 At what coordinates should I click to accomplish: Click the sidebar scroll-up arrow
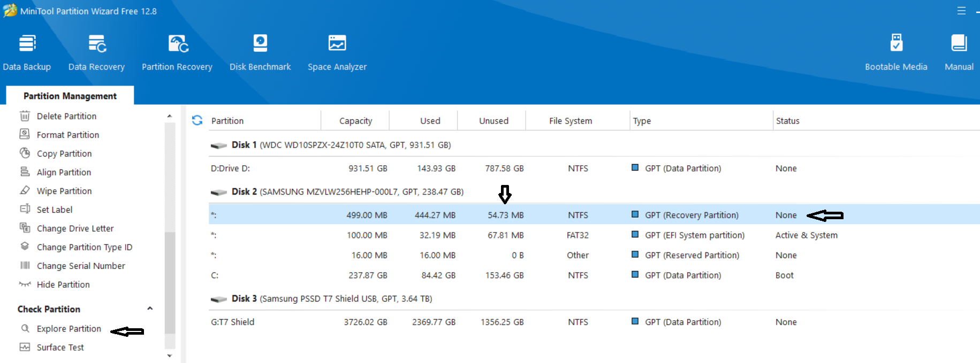pos(170,116)
